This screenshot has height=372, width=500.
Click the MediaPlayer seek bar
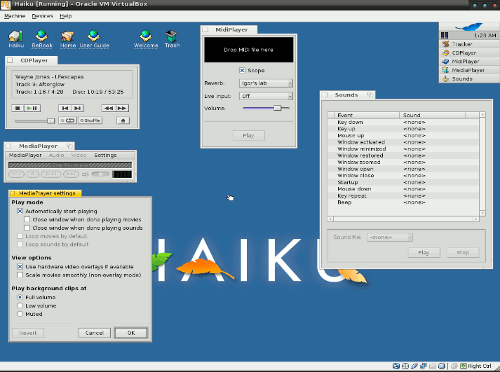pyautogui.click(x=70, y=165)
